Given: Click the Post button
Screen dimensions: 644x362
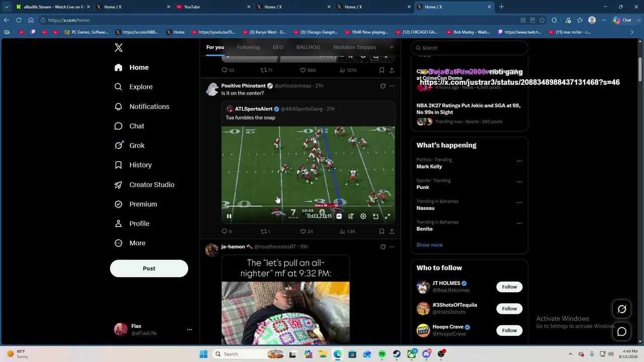Looking at the screenshot, I should point(149,268).
